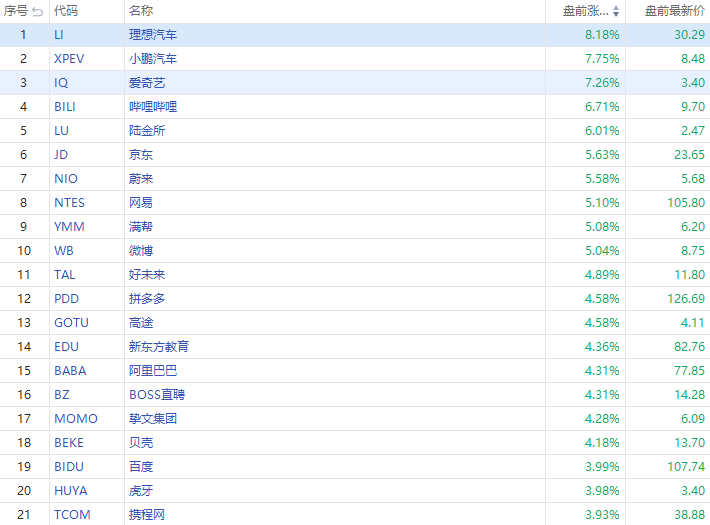The width and height of the screenshot is (710, 525).
Task: Click the 82.76 latest price value
Action: 690,347
